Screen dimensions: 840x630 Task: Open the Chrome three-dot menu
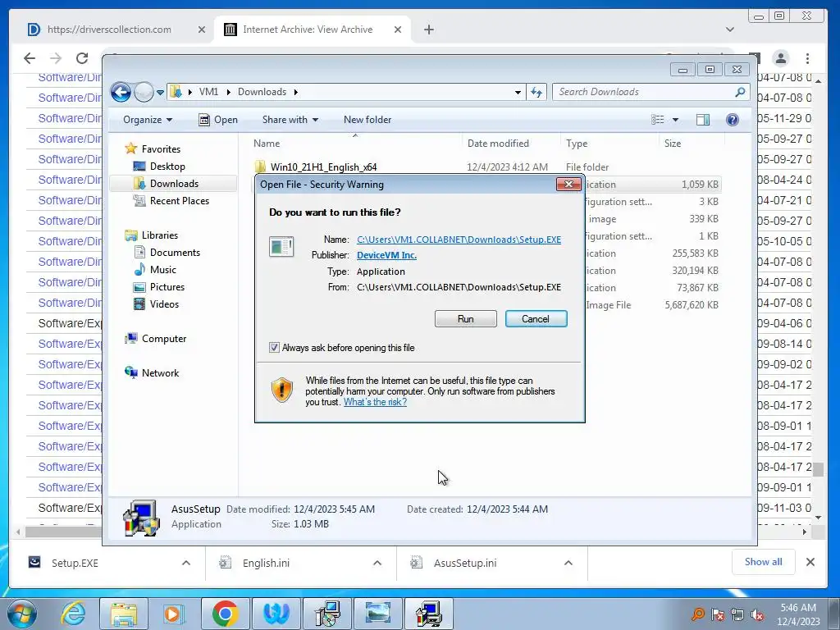point(807,58)
